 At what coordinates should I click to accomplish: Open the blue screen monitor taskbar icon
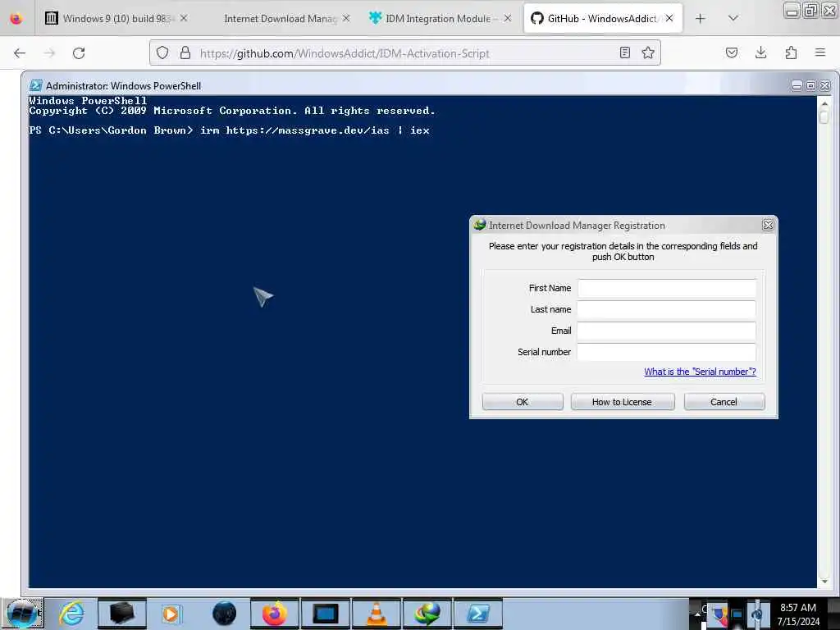(x=325, y=614)
